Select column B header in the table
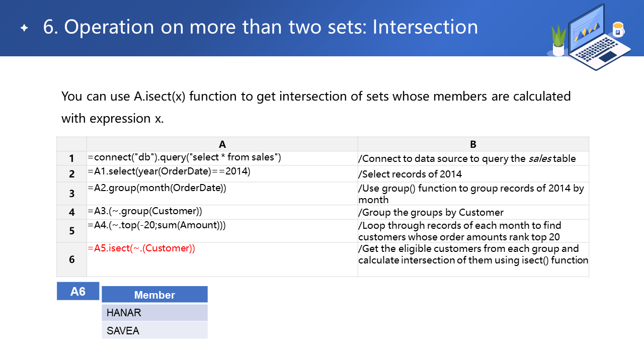The width and height of the screenshot is (644, 362). click(473, 144)
